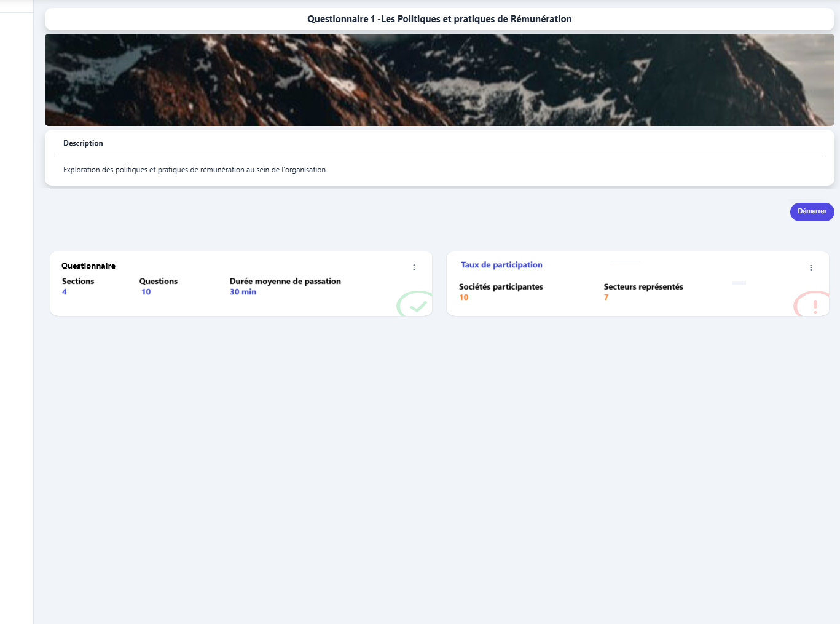Click the Questions label

159,282
